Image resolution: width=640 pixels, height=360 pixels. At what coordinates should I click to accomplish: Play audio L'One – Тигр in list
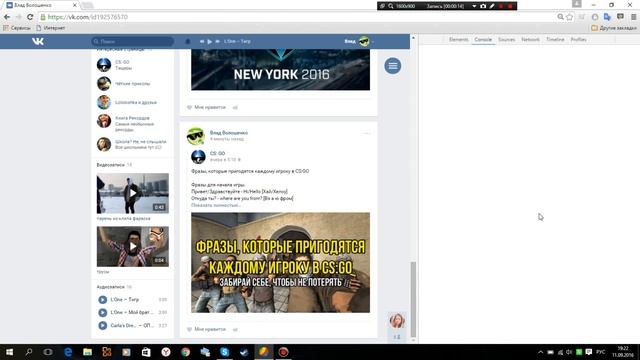tap(103, 300)
